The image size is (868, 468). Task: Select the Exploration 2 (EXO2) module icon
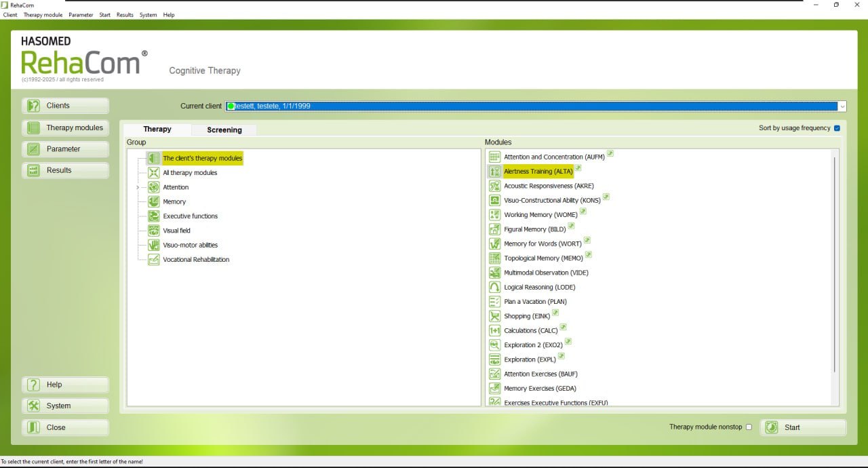click(x=494, y=345)
